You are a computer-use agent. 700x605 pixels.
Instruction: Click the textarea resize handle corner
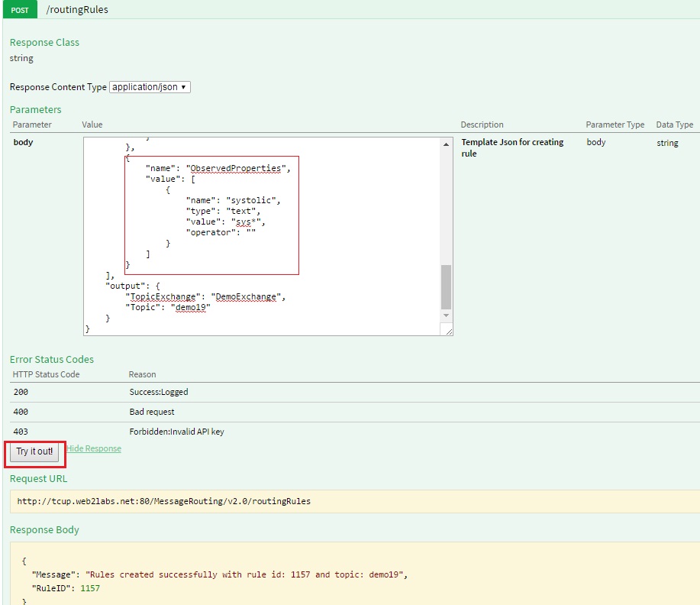coord(449,331)
